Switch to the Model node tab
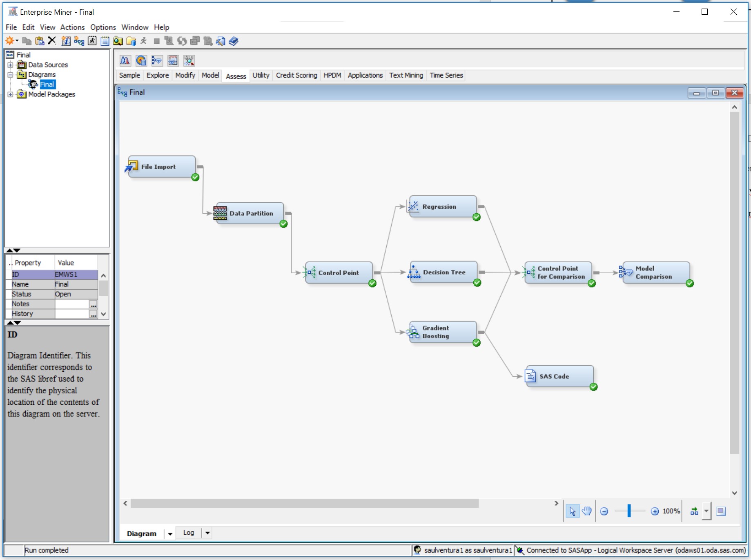The image size is (751, 560). point(210,76)
